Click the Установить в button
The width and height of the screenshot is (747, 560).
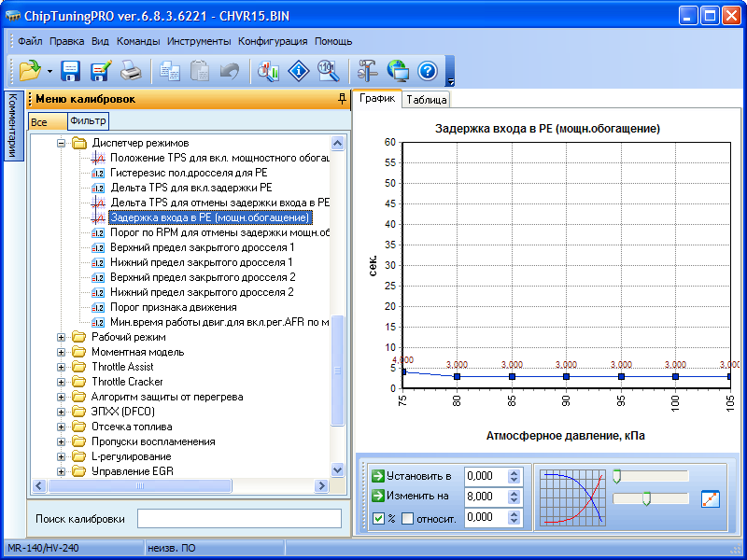coord(414,476)
